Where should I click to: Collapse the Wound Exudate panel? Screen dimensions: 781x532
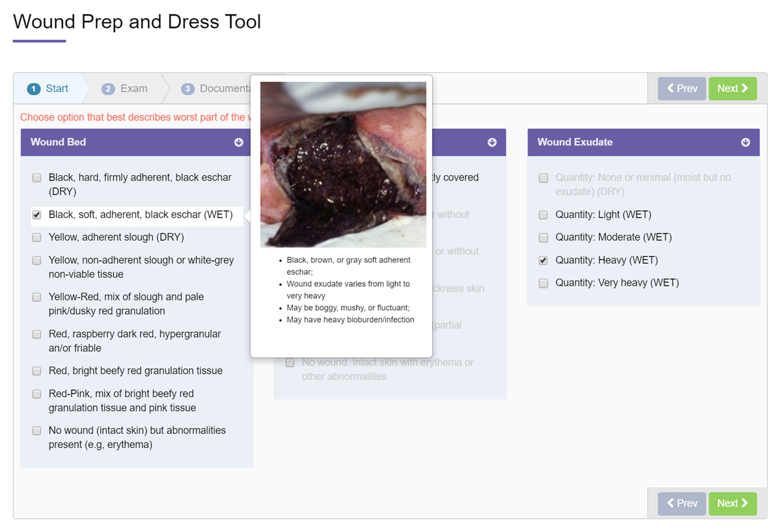pyautogui.click(x=745, y=142)
